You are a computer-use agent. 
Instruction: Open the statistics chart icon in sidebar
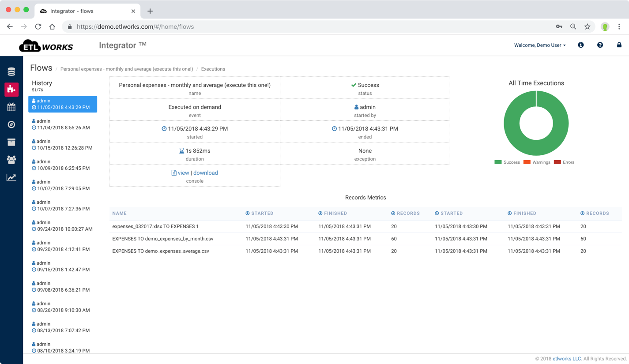[x=11, y=177]
